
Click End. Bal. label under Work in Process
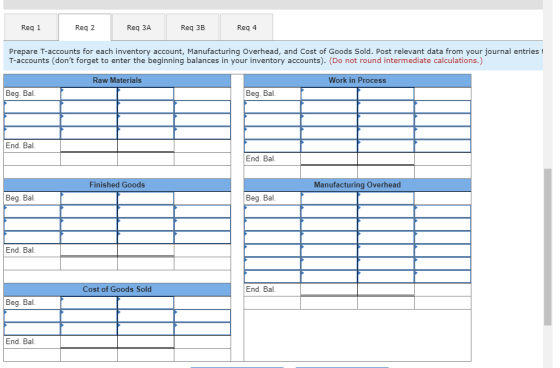click(260, 159)
